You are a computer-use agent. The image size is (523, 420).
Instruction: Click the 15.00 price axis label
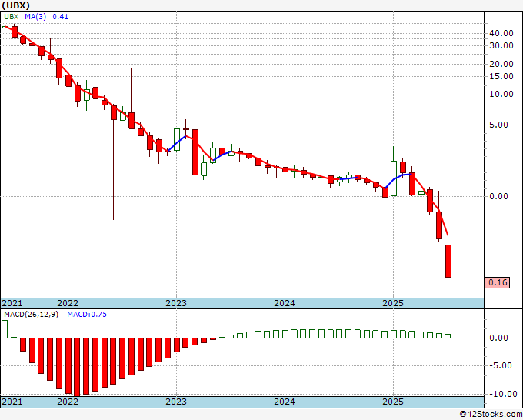click(x=501, y=76)
